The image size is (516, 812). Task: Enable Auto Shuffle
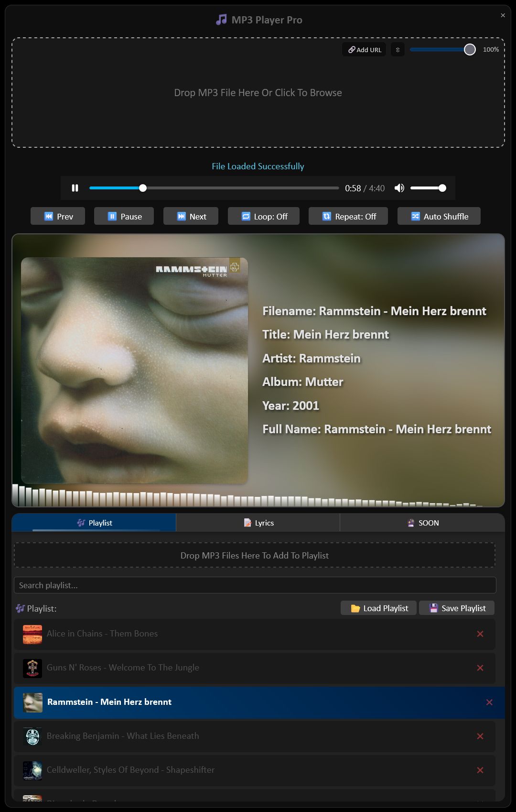tap(439, 216)
